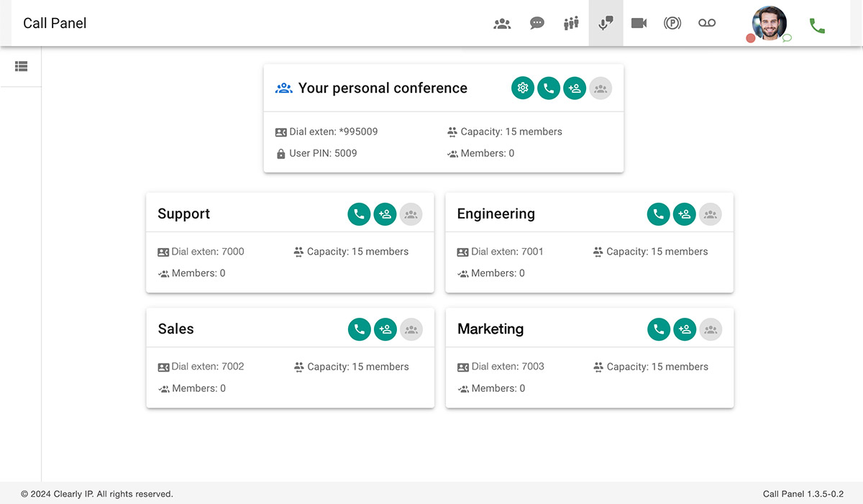863x504 pixels.
Task: Call the Sales conference room
Action: [x=360, y=329]
